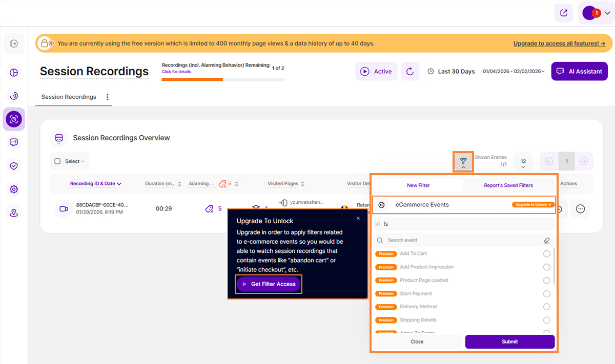This screenshot has height=364, width=615.
Task: Click the video camera icon of recording row
Action: [x=64, y=209]
